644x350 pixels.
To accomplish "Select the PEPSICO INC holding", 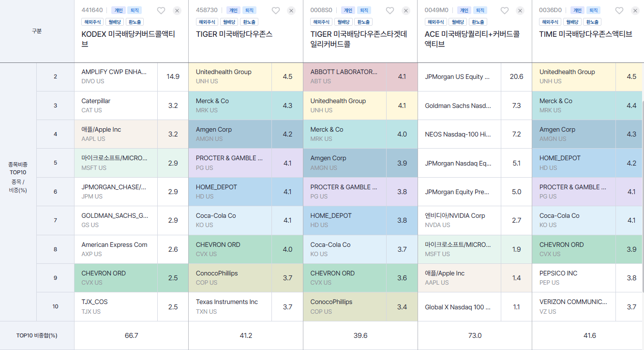I will point(574,278).
